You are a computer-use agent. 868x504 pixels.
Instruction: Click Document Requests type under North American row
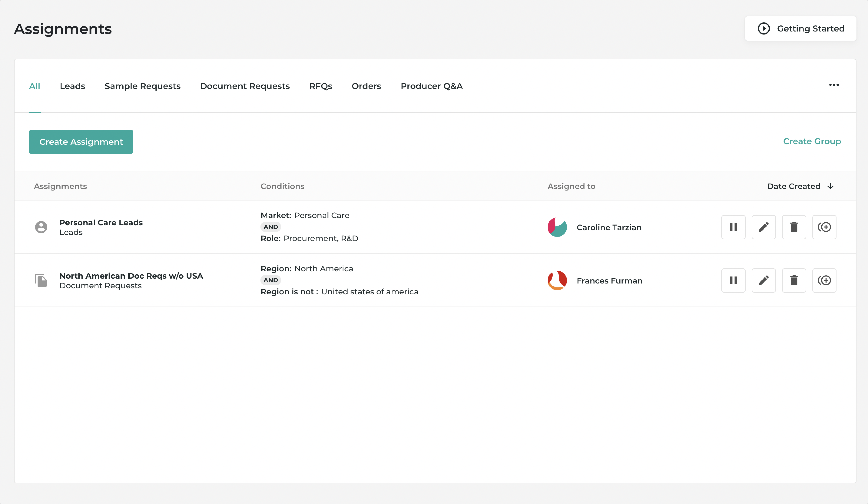(101, 286)
